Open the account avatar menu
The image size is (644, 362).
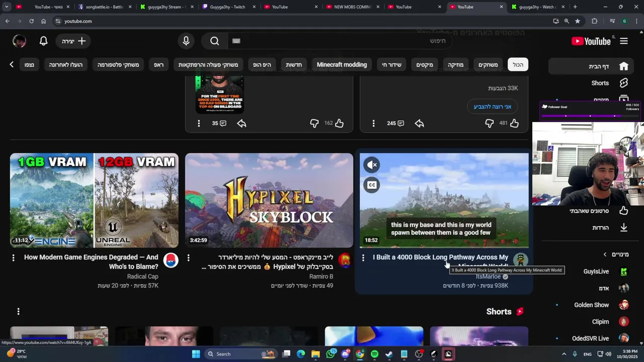tap(19, 41)
